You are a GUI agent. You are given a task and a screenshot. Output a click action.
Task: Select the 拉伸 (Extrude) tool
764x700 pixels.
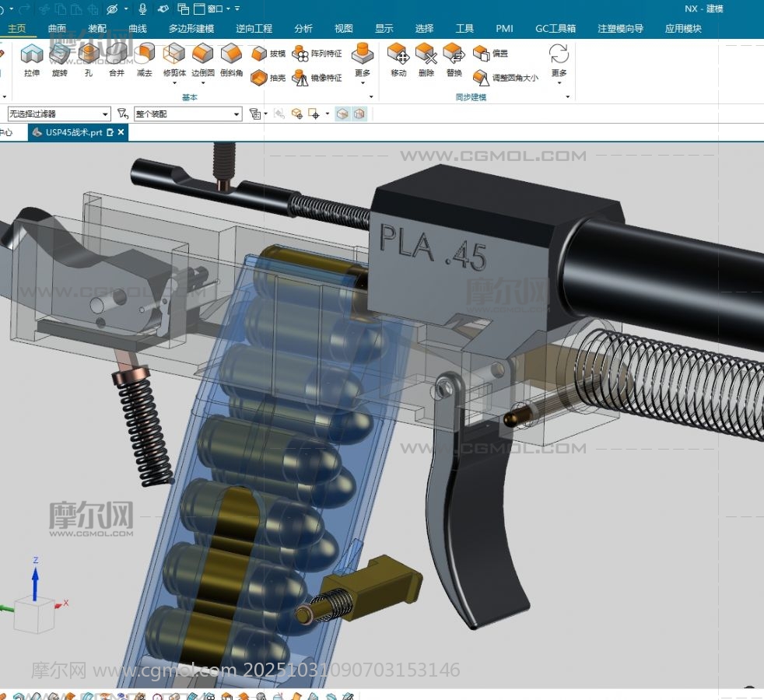[x=31, y=60]
